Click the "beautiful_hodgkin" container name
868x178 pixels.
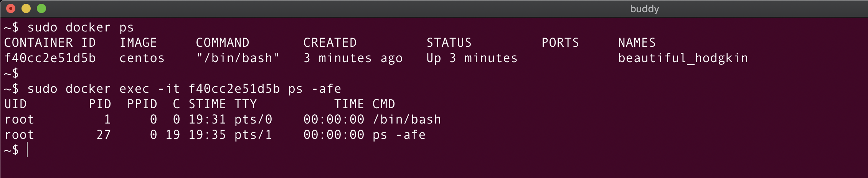(x=683, y=58)
